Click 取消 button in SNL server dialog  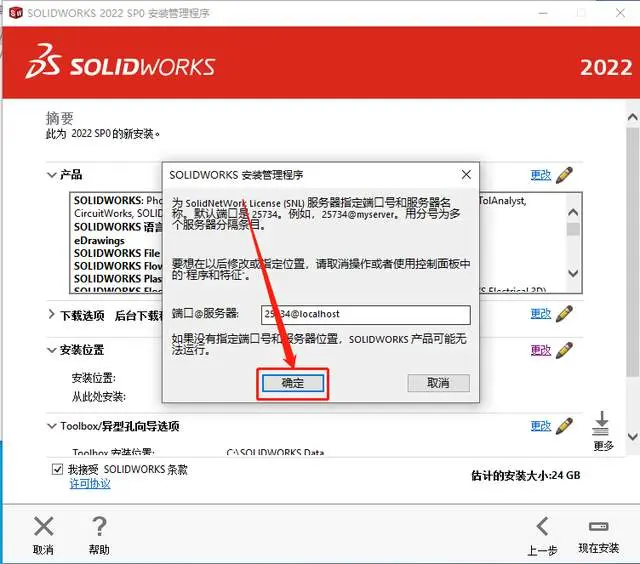point(438,383)
